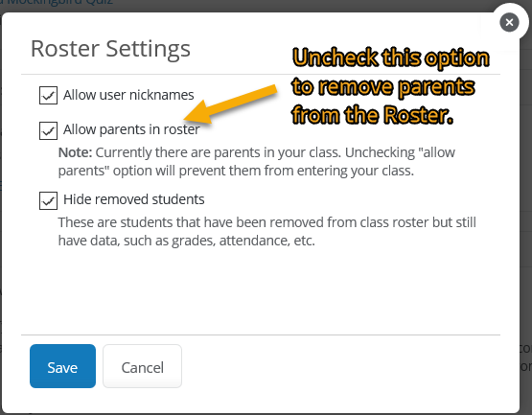Click the dimmed page text right of dialog

pyautogui.click(x=526, y=357)
